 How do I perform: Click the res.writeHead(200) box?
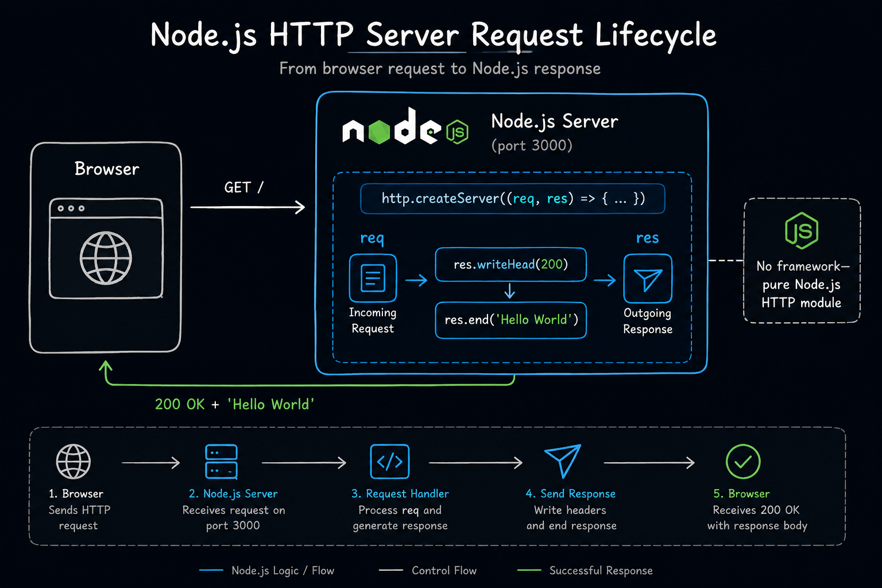[510, 265]
